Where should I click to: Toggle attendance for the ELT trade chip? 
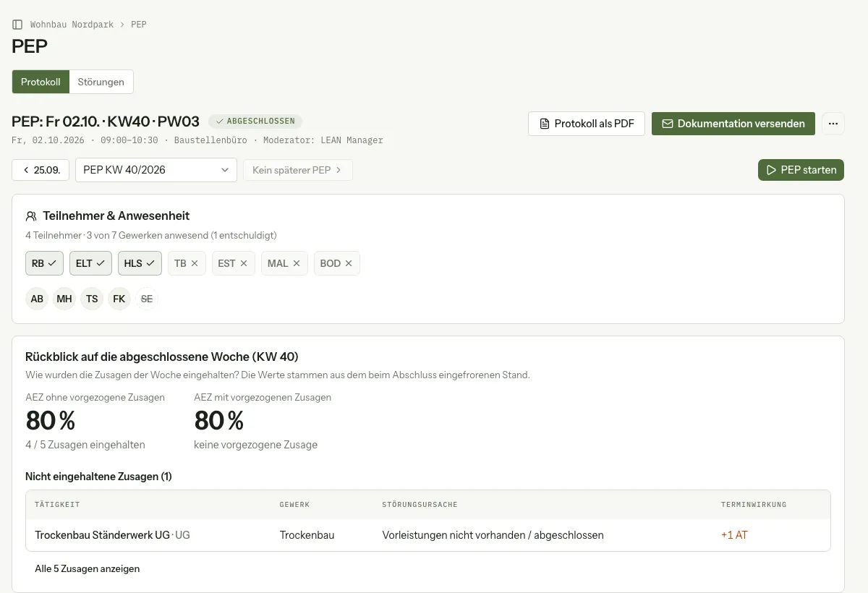[90, 263]
